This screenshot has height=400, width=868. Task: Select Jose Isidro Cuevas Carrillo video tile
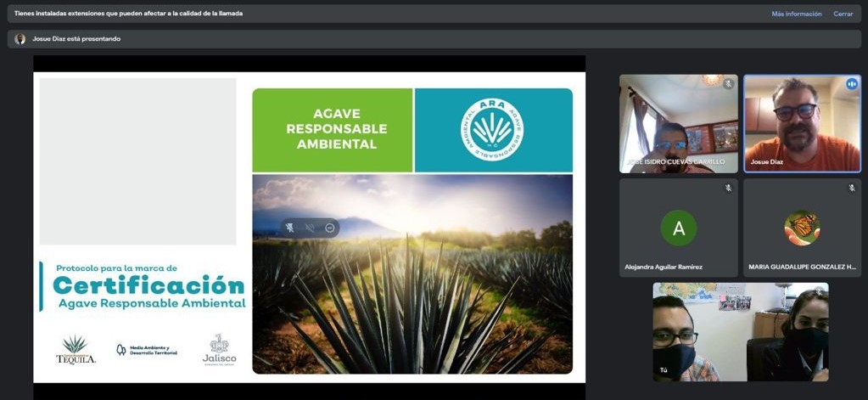(x=679, y=123)
